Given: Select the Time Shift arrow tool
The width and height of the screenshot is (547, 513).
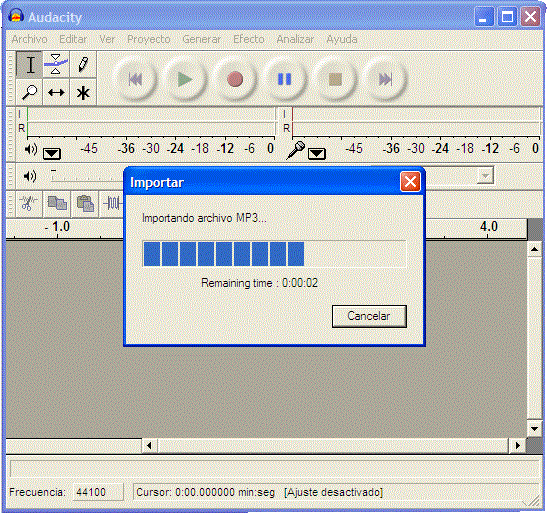Looking at the screenshot, I should coord(56,92).
